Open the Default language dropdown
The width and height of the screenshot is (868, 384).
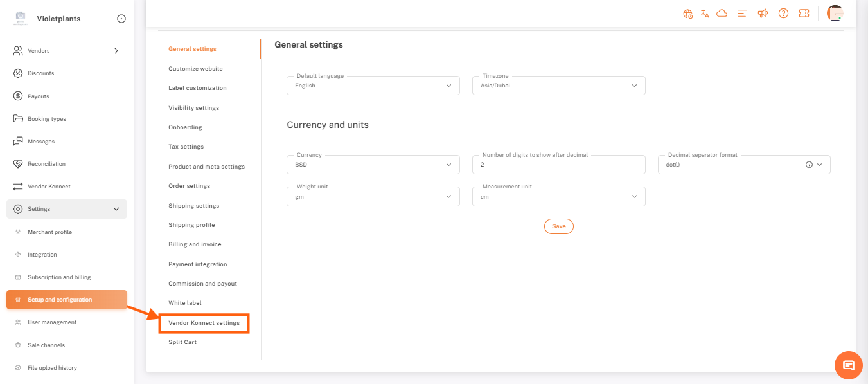tap(373, 86)
